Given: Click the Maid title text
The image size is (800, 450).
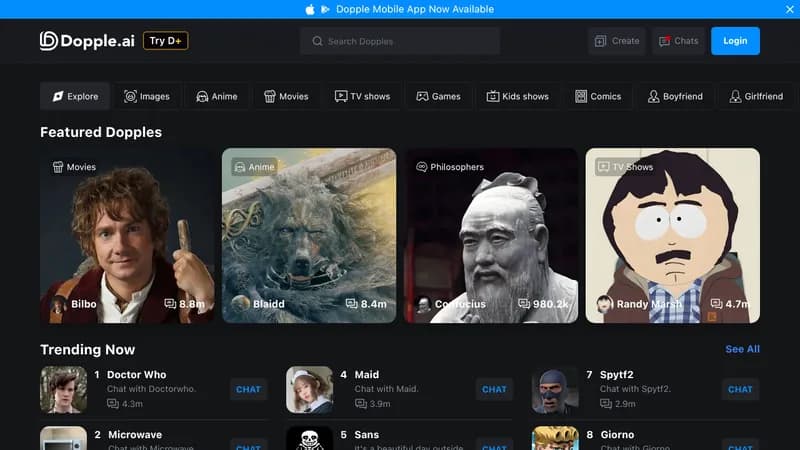Looking at the screenshot, I should (367, 374).
